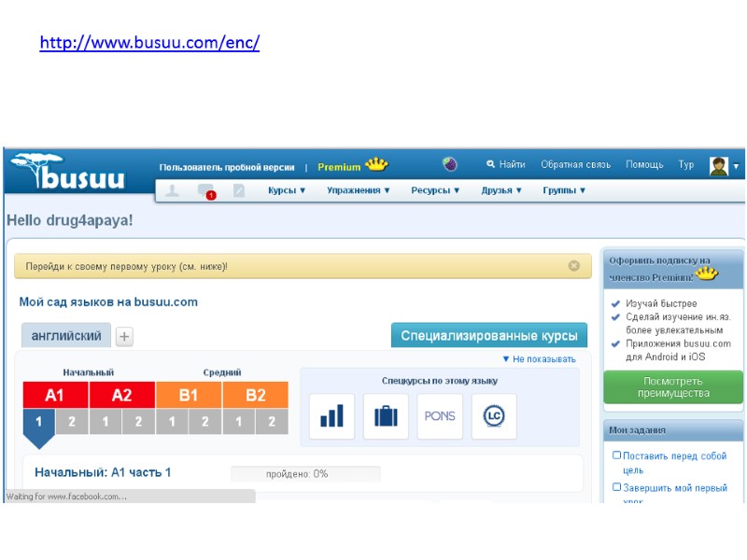The image size is (747, 560).
Task: Select part 1 under B2
Action: click(x=239, y=422)
